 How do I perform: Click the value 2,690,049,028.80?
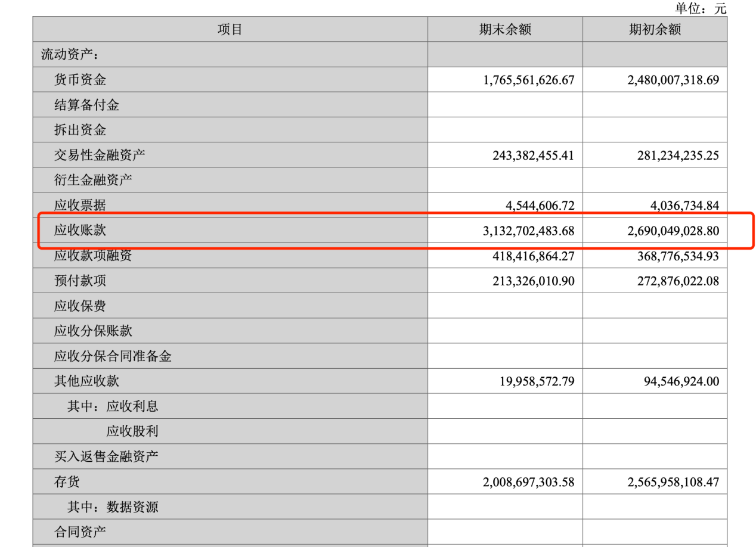673,231
